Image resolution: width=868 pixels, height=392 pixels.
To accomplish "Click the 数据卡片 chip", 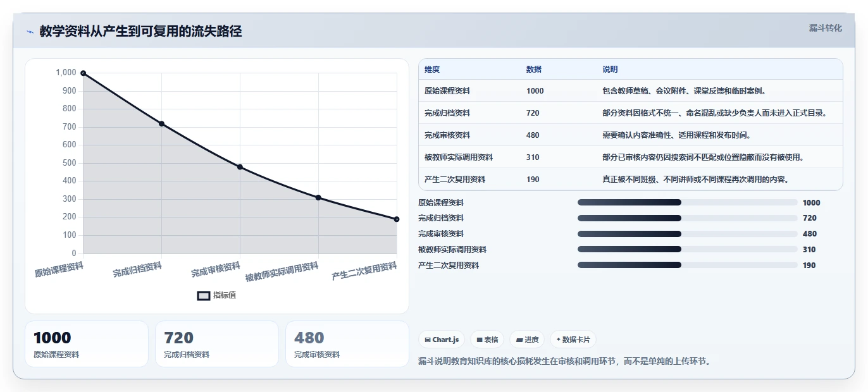I will point(573,340).
